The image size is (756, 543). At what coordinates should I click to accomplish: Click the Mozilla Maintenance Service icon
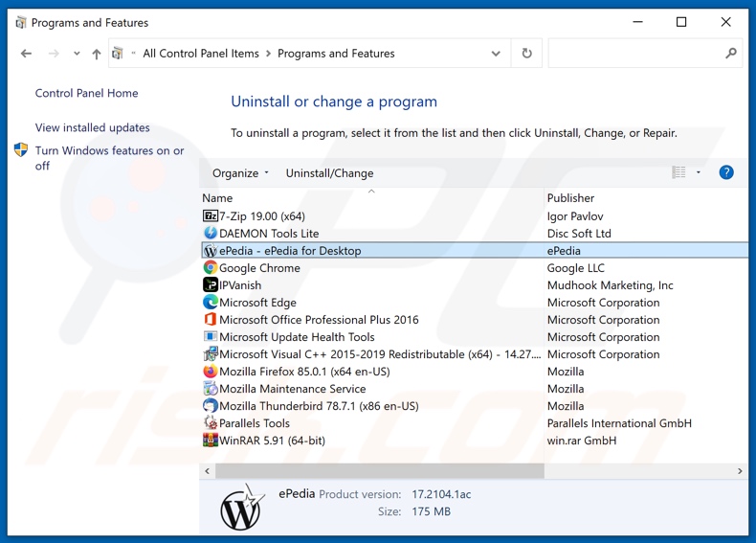click(x=211, y=388)
